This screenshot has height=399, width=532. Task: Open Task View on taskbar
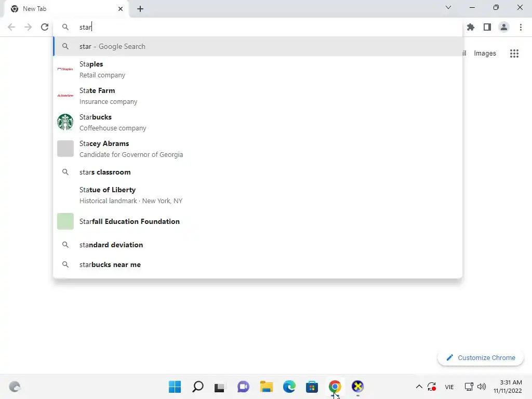tap(220, 387)
